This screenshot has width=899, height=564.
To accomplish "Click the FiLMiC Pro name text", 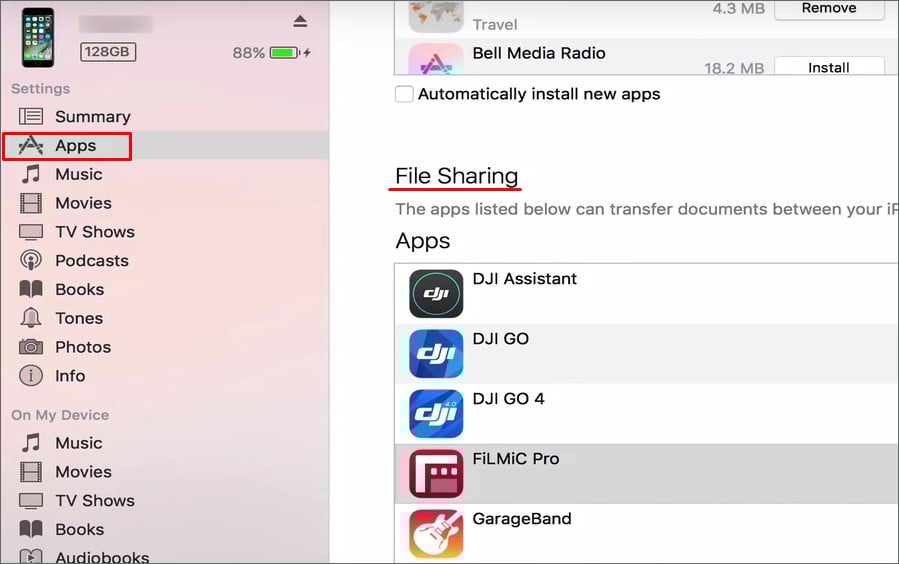I will [x=515, y=459].
